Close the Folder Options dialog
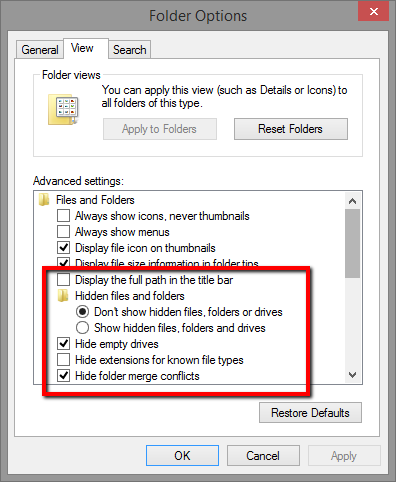This screenshot has width=396, height=482. (374, 12)
